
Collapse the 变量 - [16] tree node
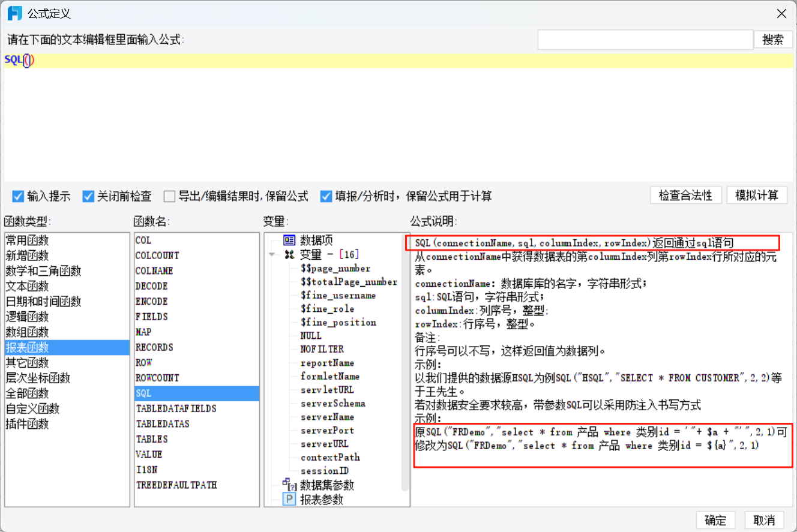[272, 254]
